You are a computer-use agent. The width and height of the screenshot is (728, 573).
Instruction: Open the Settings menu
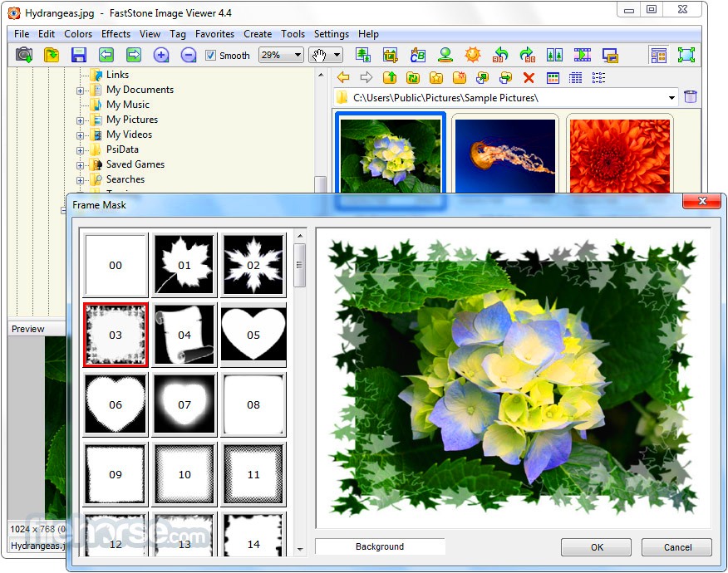[331, 34]
